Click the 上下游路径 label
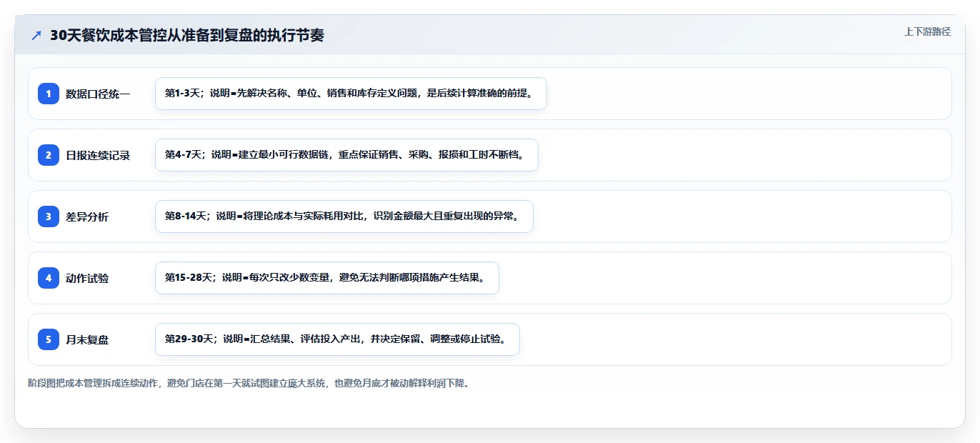This screenshot has width=980, height=443. [927, 31]
